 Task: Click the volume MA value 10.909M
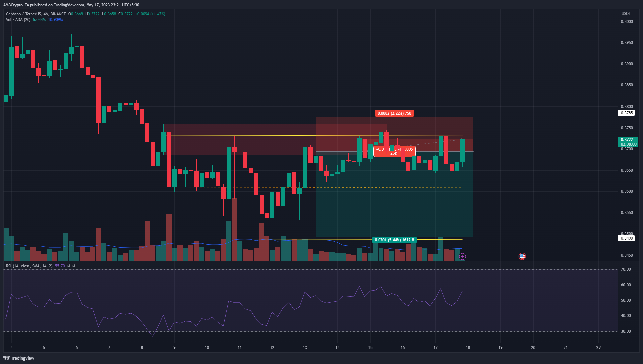coord(55,20)
